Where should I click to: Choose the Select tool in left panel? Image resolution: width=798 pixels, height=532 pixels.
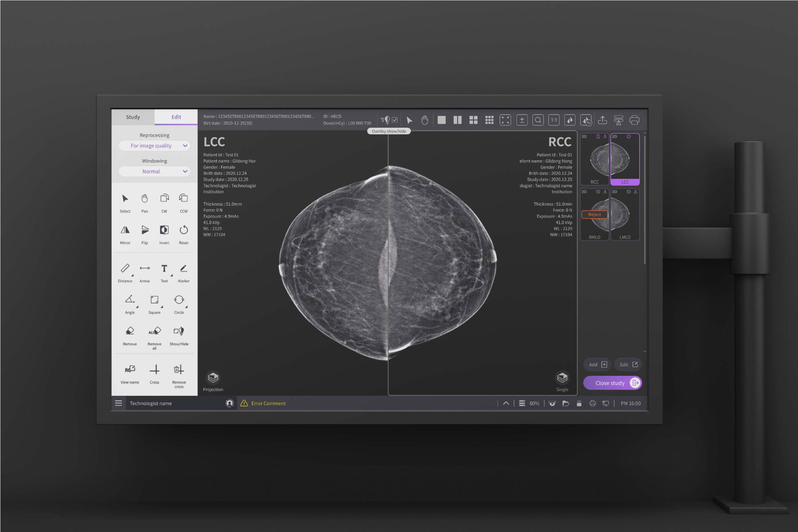point(125,203)
